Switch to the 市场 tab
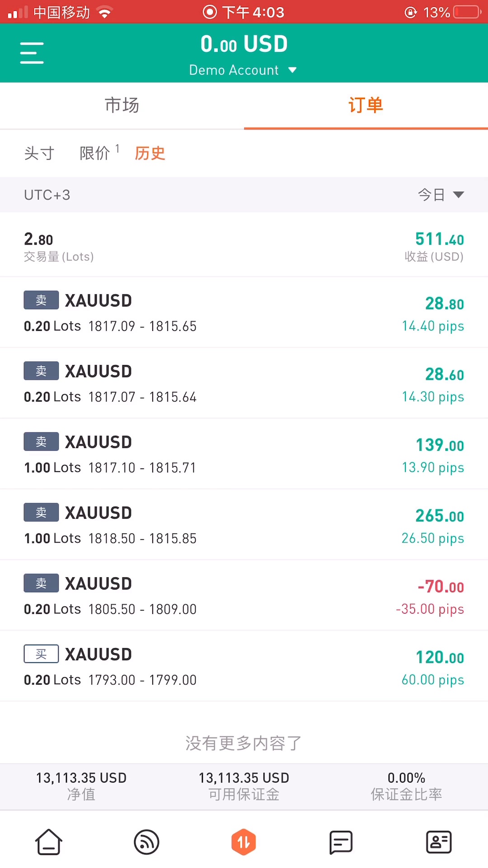The image size is (488, 868). coord(122,105)
